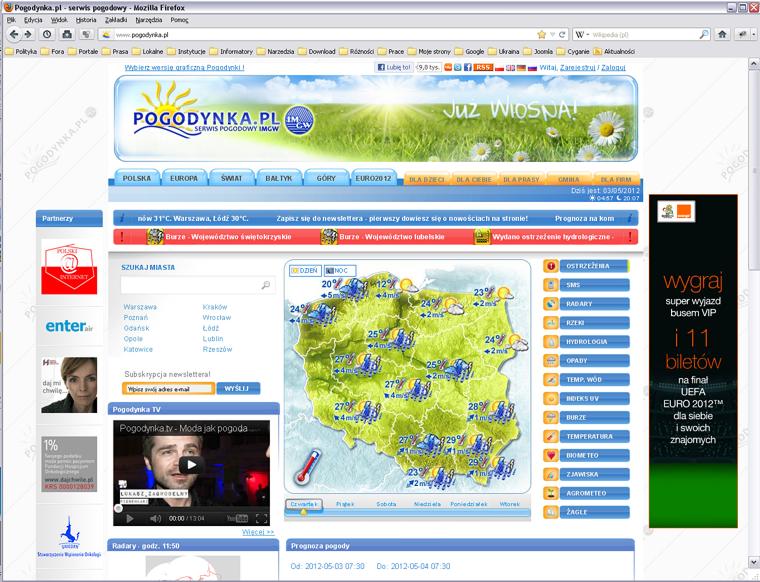
Task: Open the Informatory bookmarks folder
Action: click(231, 51)
